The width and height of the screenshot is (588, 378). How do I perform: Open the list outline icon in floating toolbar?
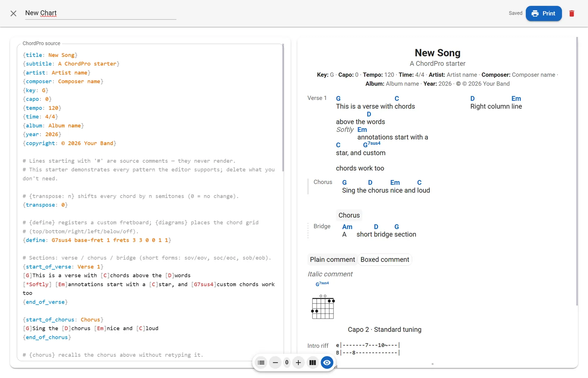coord(261,363)
